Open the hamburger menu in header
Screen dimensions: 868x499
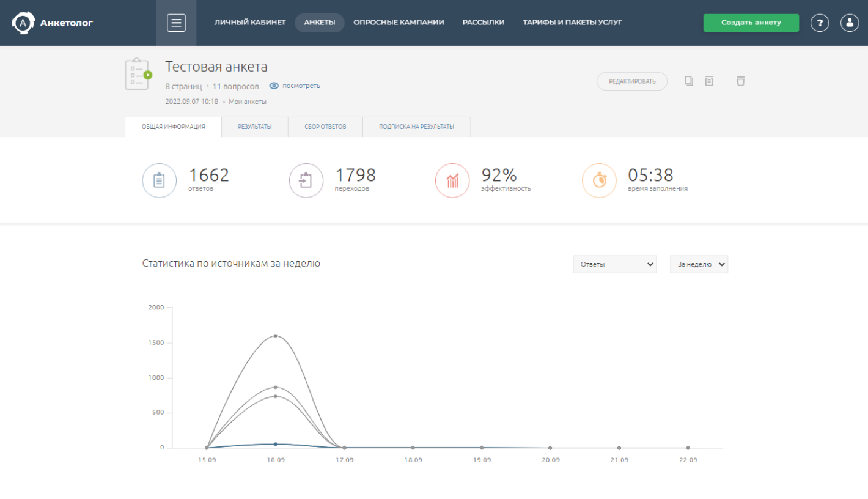click(x=176, y=23)
